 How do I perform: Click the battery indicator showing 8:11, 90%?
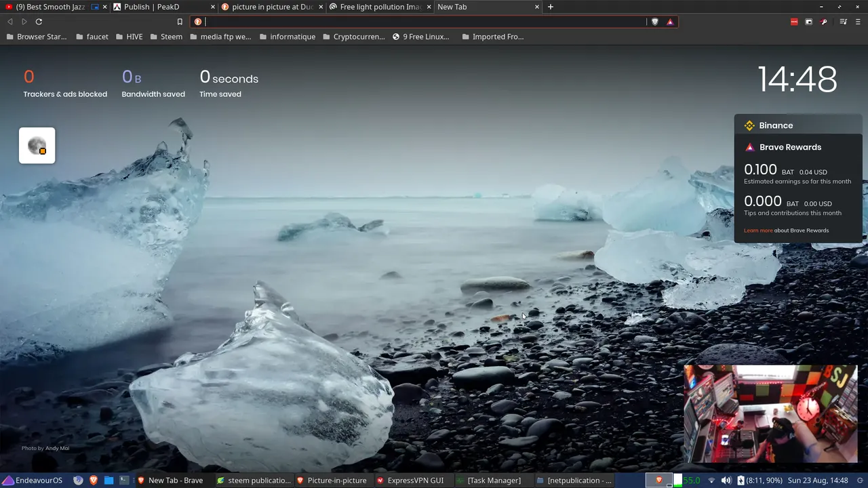point(759,481)
